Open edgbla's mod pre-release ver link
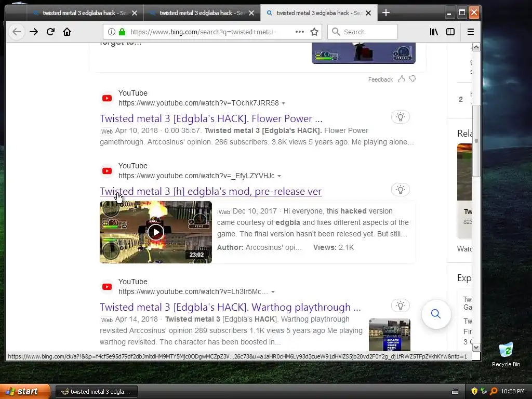This screenshot has width=532, height=399. point(211,191)
